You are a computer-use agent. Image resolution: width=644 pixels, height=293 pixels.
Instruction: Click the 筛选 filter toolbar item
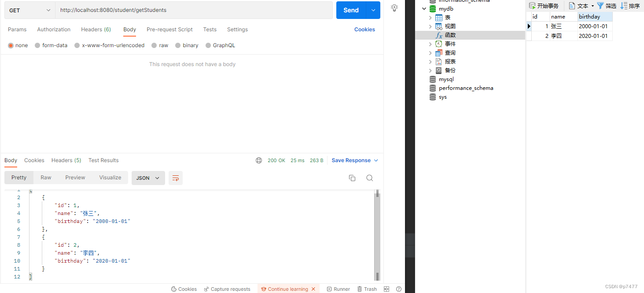pyautogui.click(x=607, y=6)
